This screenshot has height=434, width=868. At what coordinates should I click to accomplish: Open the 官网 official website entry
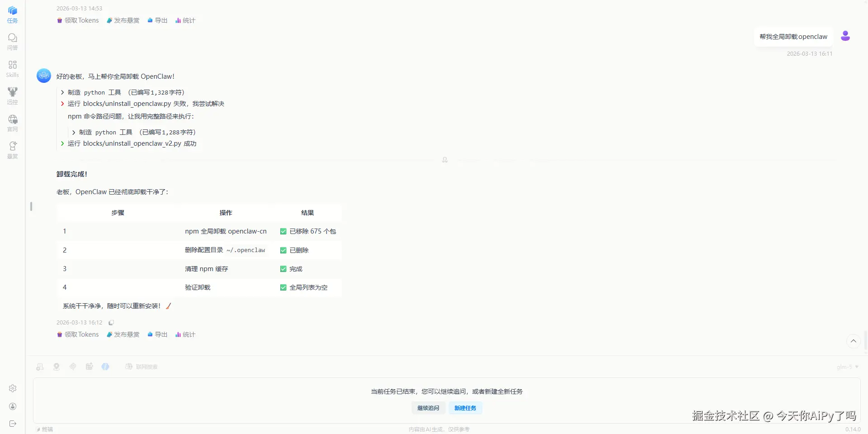tap(12, 123)
